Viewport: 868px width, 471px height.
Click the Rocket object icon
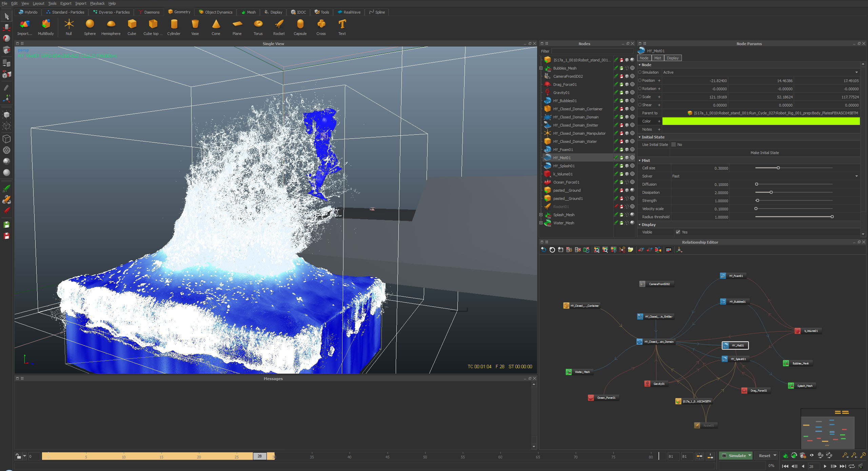279,24
